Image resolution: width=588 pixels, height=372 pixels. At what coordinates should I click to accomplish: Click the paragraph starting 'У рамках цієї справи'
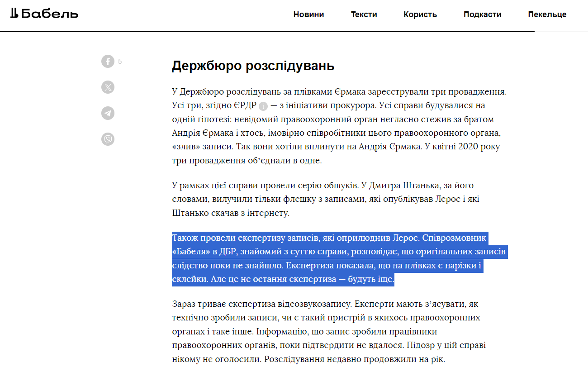[325, 199]
